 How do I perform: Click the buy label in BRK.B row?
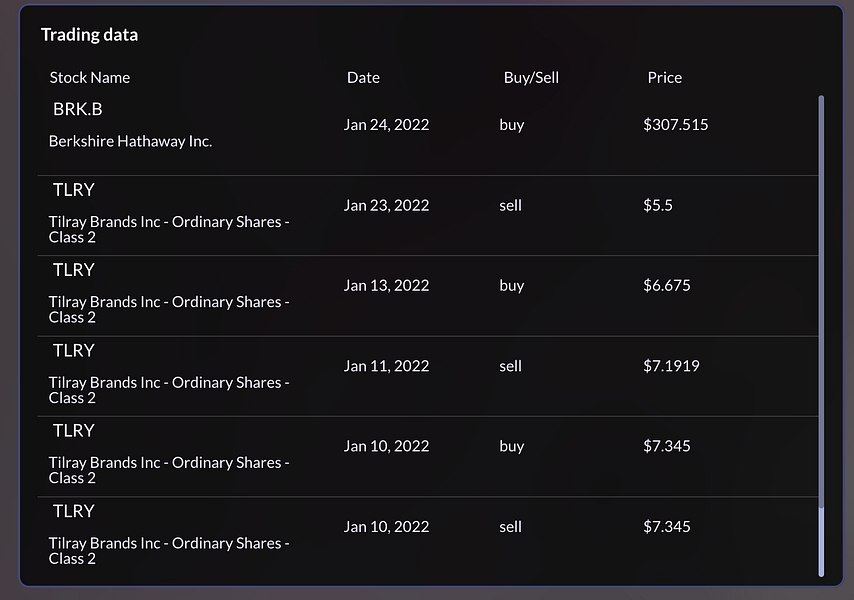click(x=512, y=125)
